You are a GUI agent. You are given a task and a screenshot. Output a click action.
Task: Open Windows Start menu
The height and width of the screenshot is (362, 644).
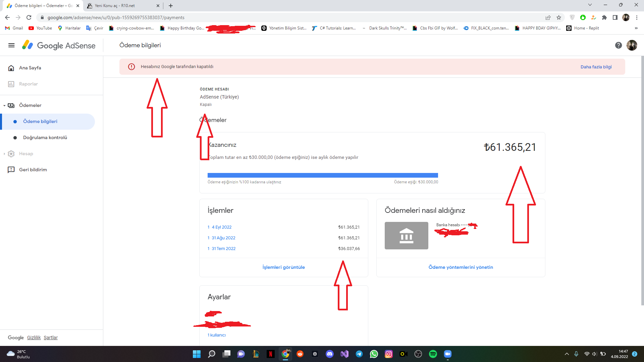point(197,354)
